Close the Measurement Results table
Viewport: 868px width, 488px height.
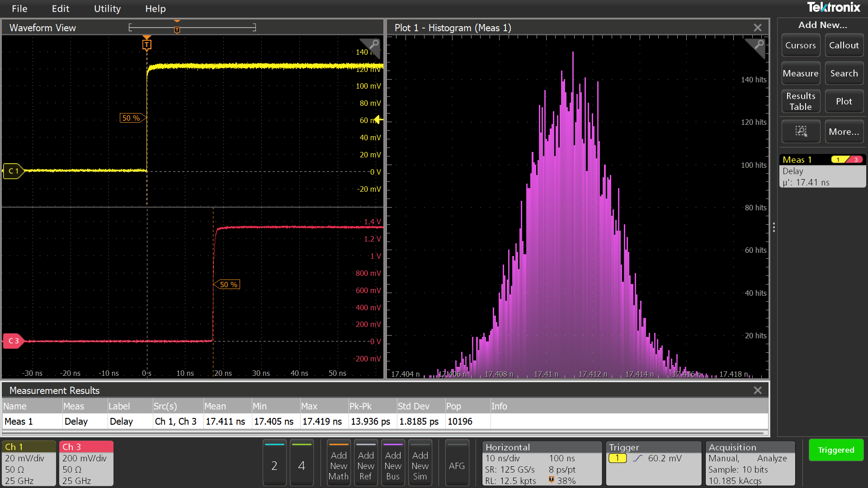tap(758, 390)
